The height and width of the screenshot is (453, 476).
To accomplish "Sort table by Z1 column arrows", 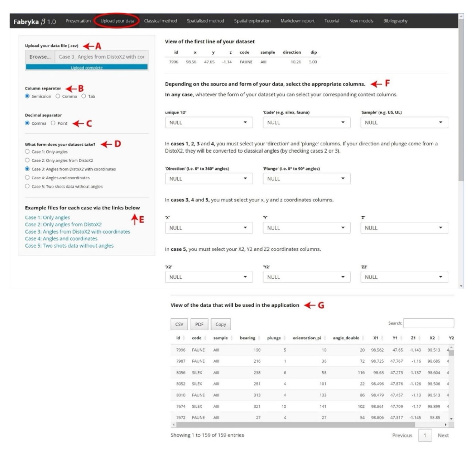I will coord(419,338).
